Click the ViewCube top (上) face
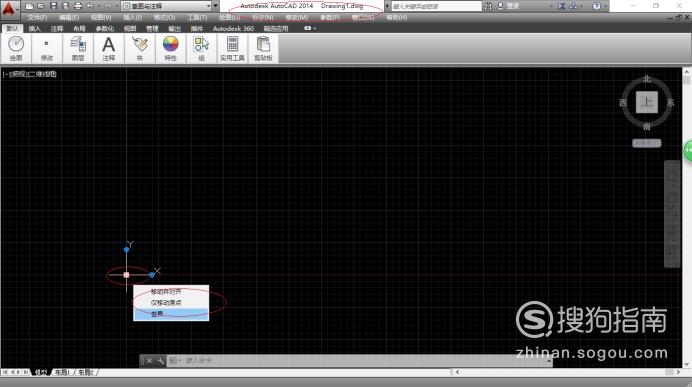The height and width of the screenshot is (387, 692). (x=647, y=102)
